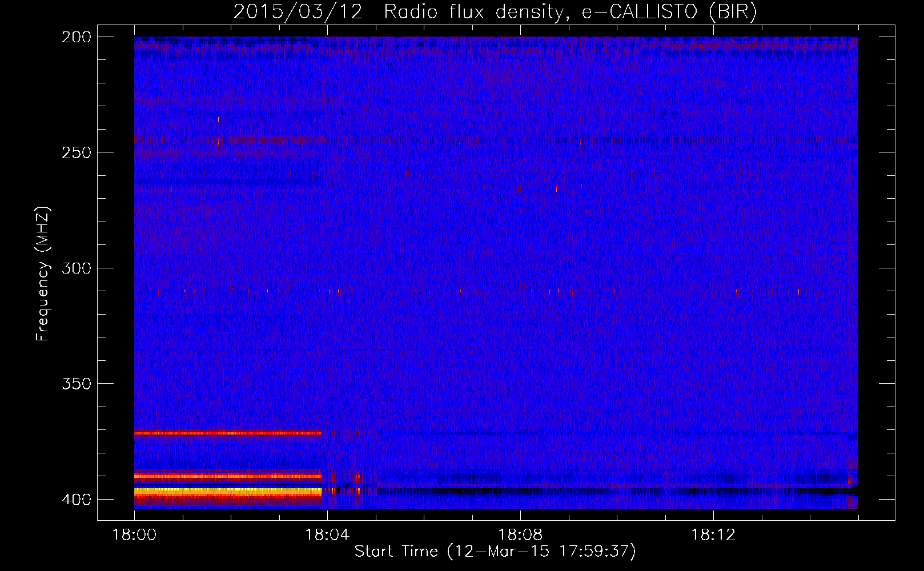Click the 18:12 time tick label
Screen dimensions: 924x571
tap(713, 535)
